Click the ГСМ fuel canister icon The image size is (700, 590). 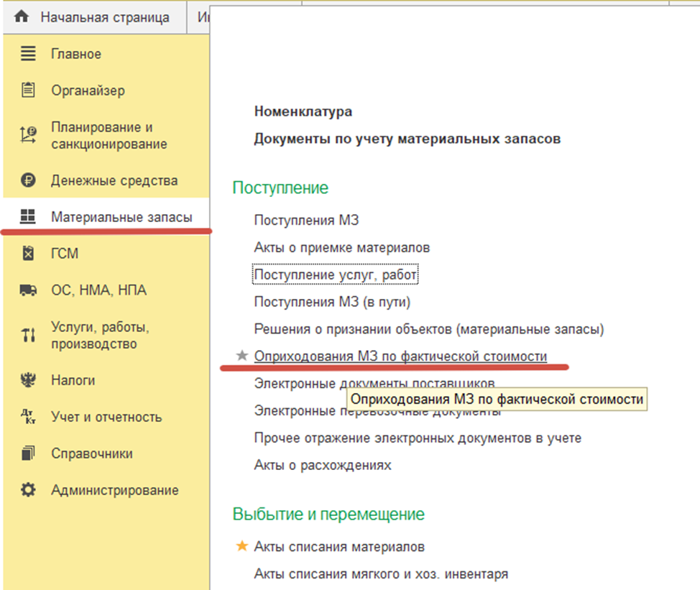coord(28,253)
